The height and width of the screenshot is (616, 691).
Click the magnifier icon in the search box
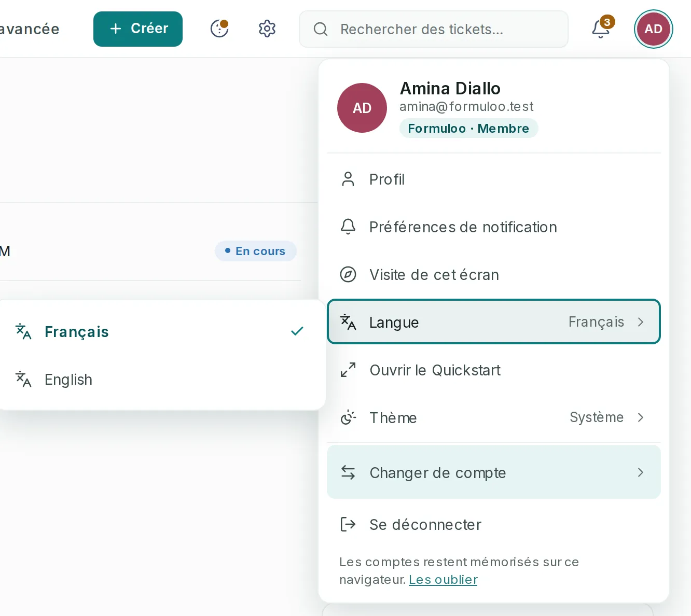click(321, 29)
